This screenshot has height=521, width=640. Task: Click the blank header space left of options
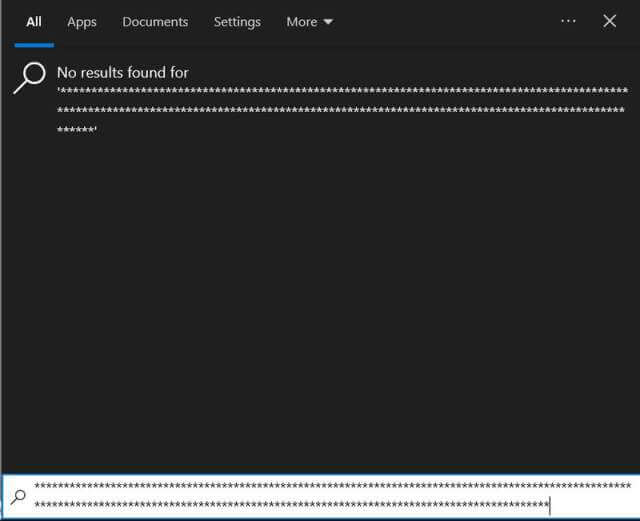click(x=450, y=21)
